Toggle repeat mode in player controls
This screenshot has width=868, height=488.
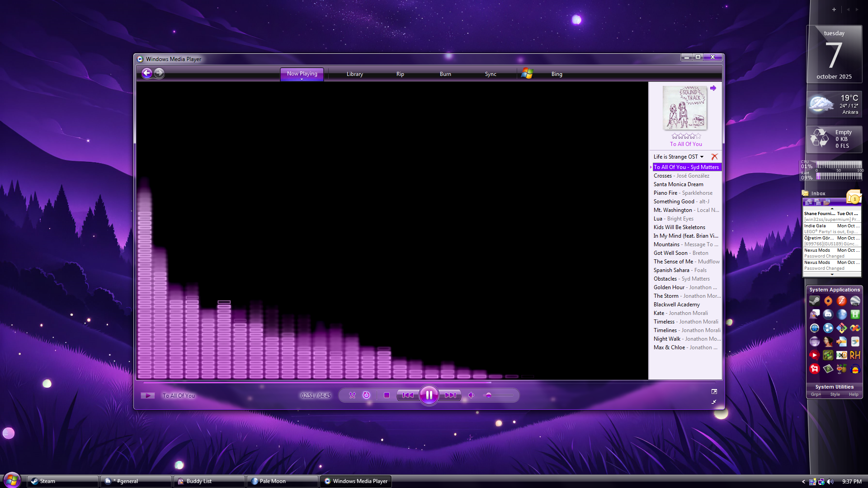pyautogui.click(x=366, y=395)
